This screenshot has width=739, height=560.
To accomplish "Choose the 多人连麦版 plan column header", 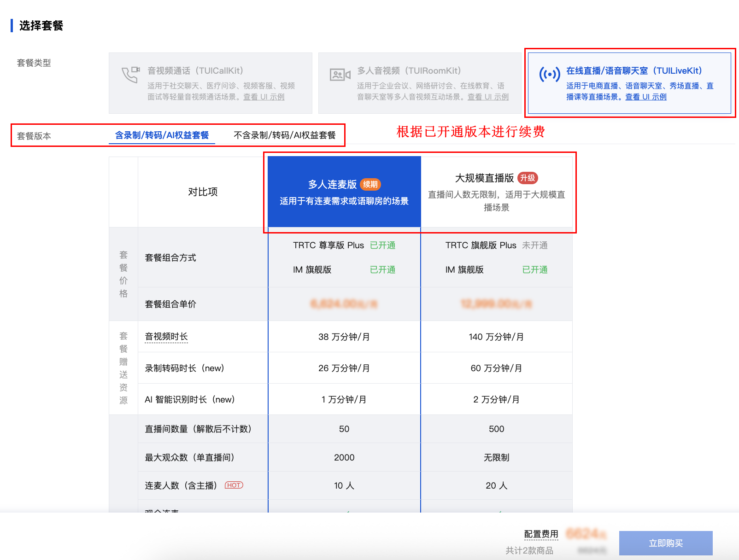I will (344, 192).
